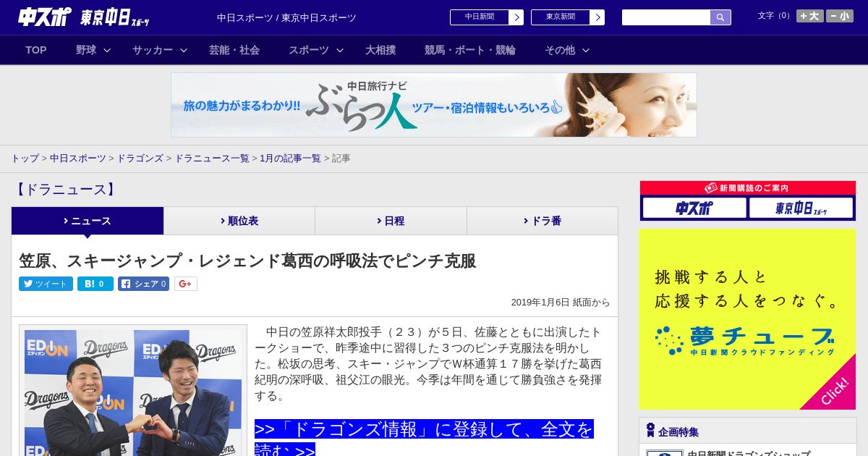Image resolution: width=868 pixels, height=456 pixels.
Task: Click the 新聞購読のご案内 header
Action: tap(747, 188)
